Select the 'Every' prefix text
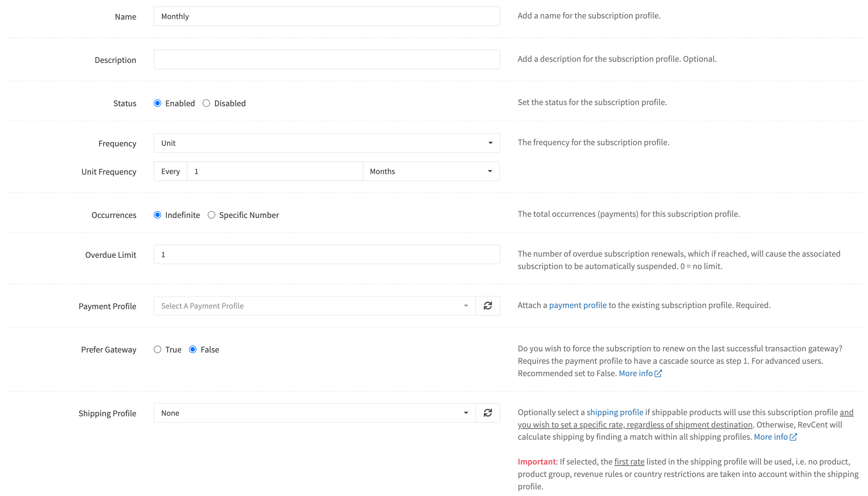The image size is (868, 496). pyautogui.click(x=170, y=171)
